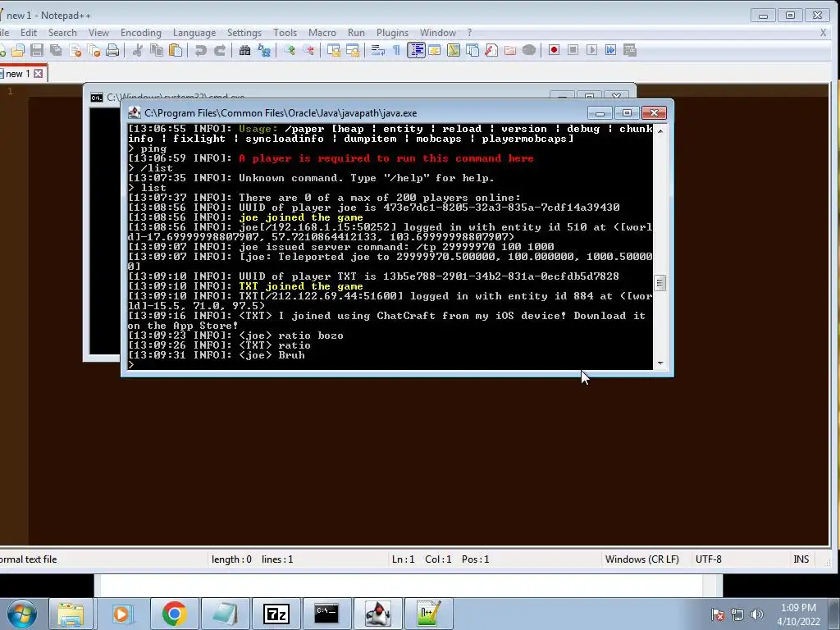Click the Save file toolbar icon
This screenshot has width=840, height=630.
(x=36, y=50)
